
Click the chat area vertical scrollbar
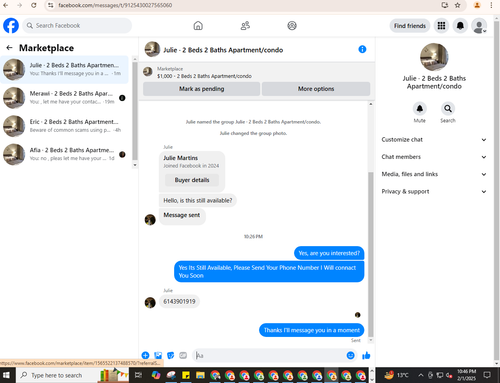(371, 254)
